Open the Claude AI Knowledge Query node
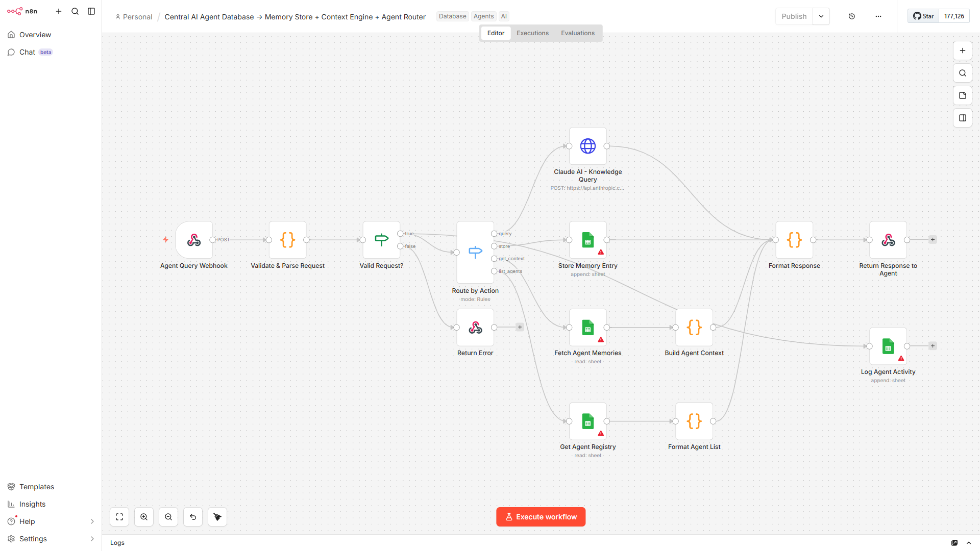 tap(587, 146)
